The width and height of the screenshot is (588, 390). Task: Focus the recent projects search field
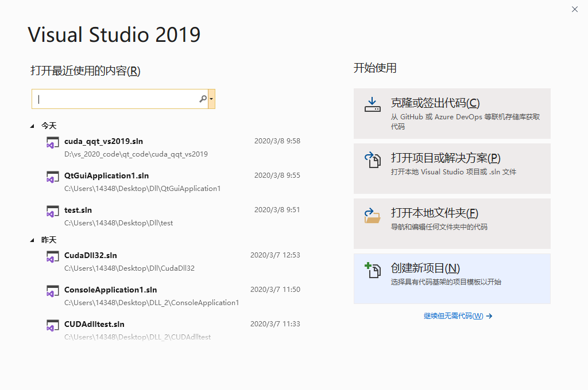pos(120,99)
